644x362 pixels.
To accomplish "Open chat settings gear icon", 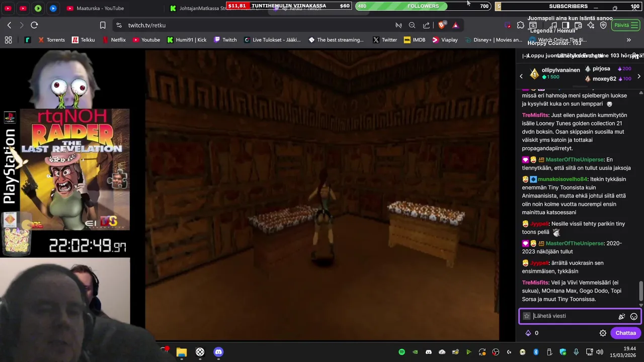I will [x=603, y=333].
